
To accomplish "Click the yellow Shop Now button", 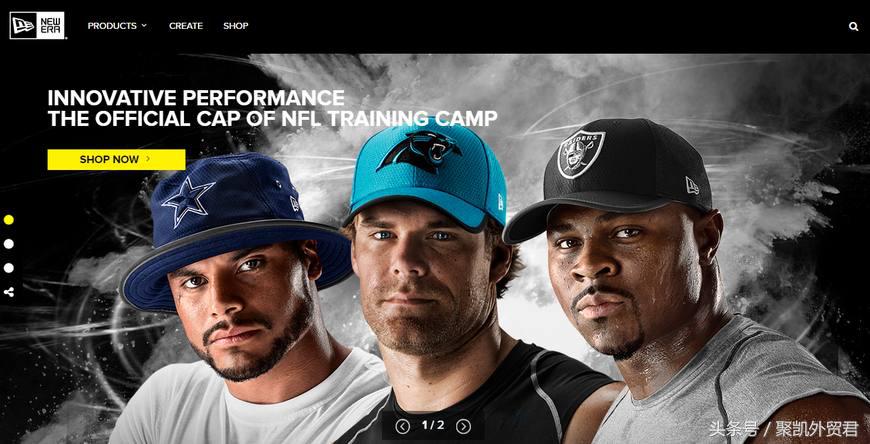I will (x=117, y=159).
